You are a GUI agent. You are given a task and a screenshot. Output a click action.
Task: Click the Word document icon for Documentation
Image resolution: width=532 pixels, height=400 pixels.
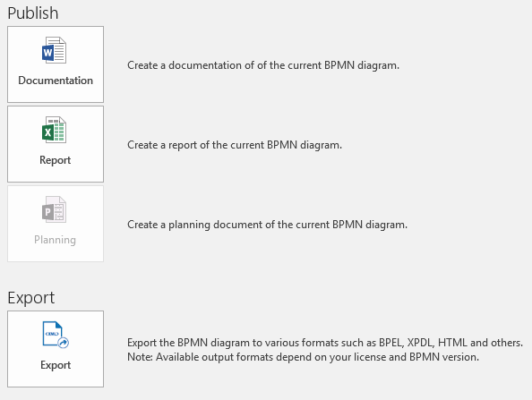(x=55, y=50)
